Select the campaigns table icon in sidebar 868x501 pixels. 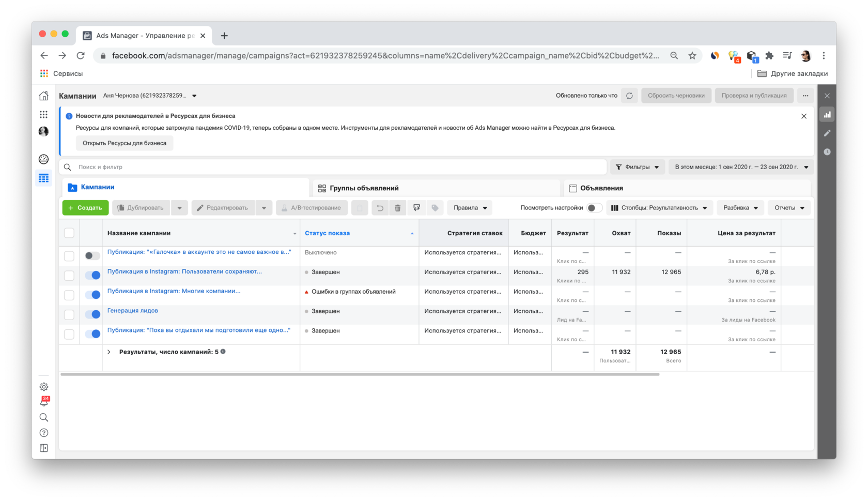[x=44, y=178]
